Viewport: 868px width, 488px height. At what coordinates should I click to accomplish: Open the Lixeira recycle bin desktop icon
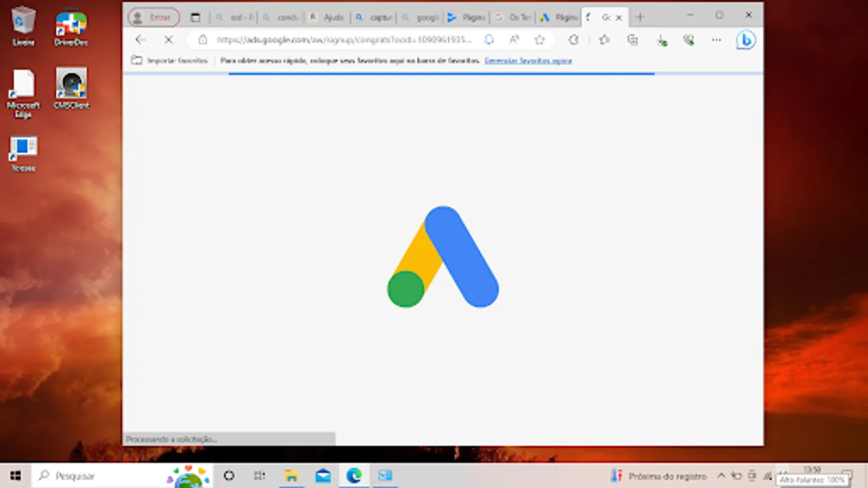tap(23, 26)
